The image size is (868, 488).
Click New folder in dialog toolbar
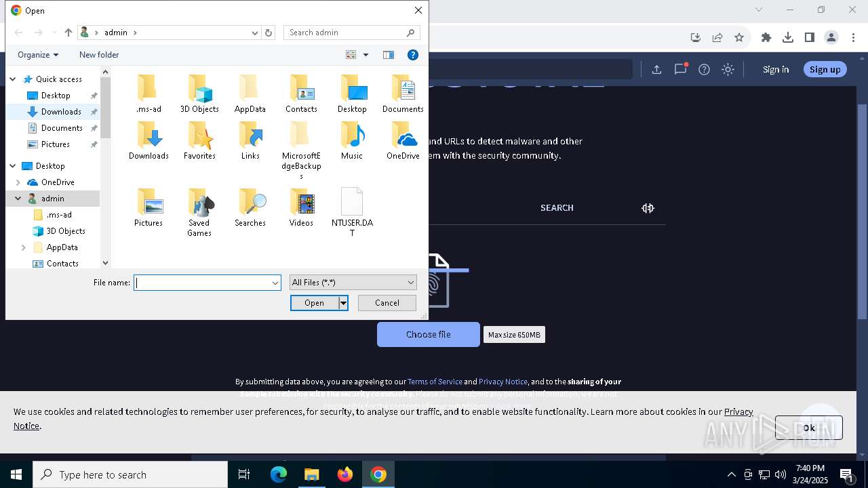(99, 55)
